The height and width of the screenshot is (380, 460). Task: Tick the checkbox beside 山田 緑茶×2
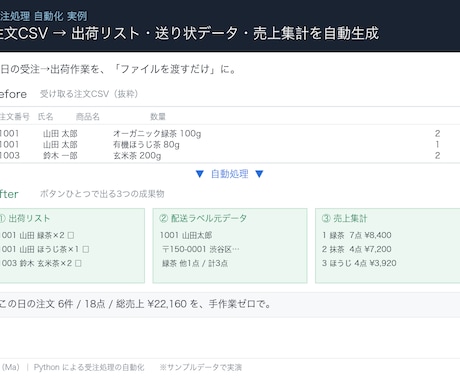[x=71, y=235]
